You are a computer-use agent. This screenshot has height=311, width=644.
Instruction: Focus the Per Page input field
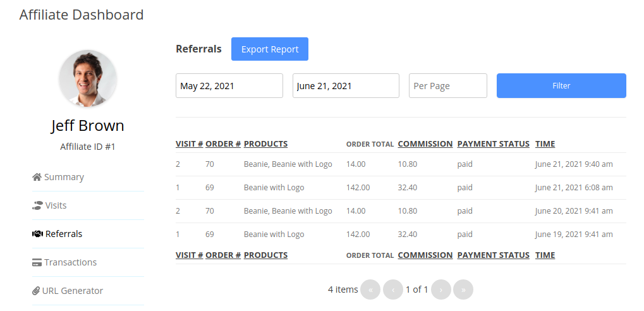pos(448,85)
